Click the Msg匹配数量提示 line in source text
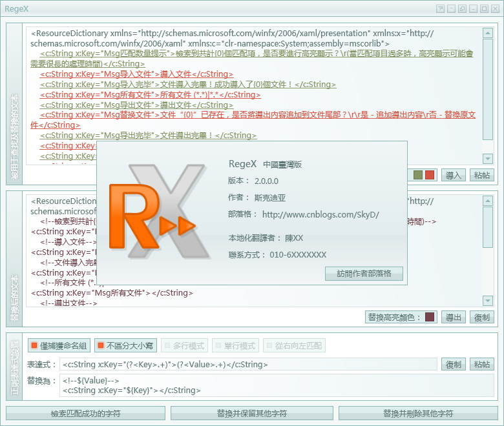504x426 pixels. 252,59
